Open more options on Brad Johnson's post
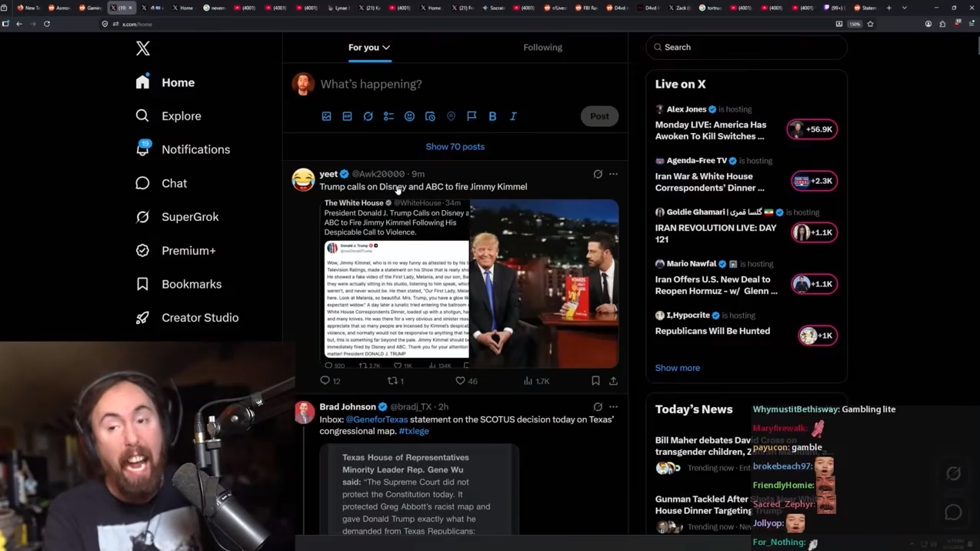This screenshot has width=980, height=551. [x=613, y=407]
